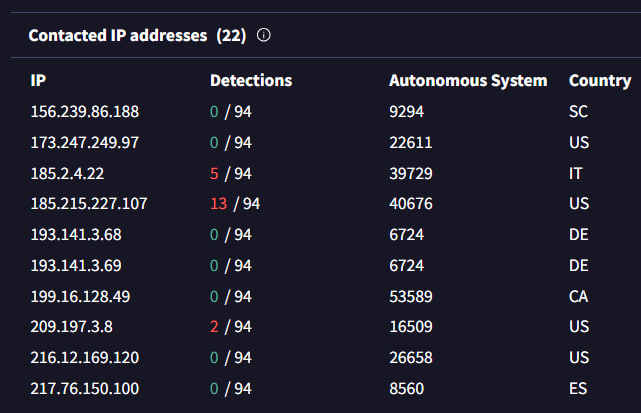
Task: Select the 2 / 94 detections value
Action: tap(231, 327)
